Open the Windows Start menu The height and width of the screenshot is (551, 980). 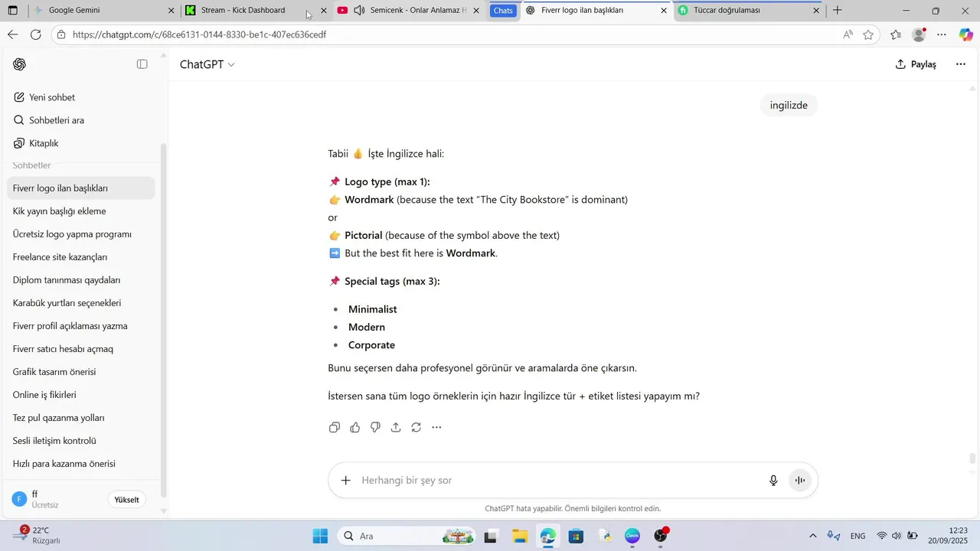pyautogui.click(x=320, y=536)
